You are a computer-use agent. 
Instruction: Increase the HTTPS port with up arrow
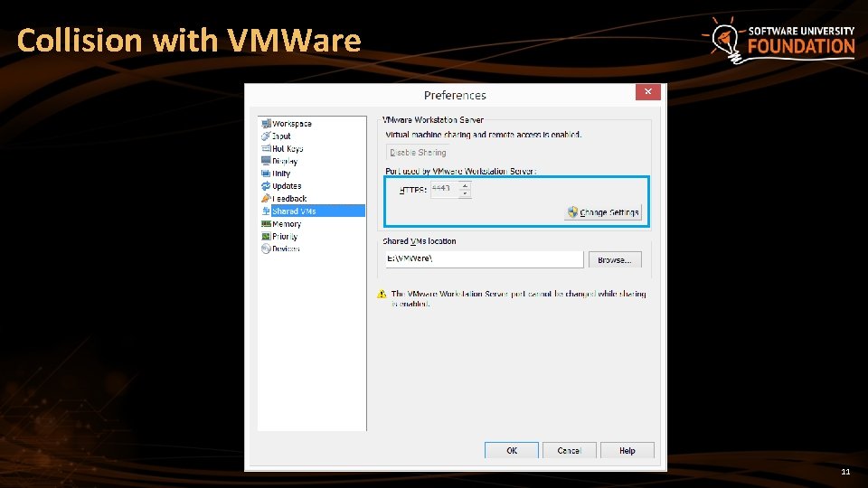[x=465, y=186]
